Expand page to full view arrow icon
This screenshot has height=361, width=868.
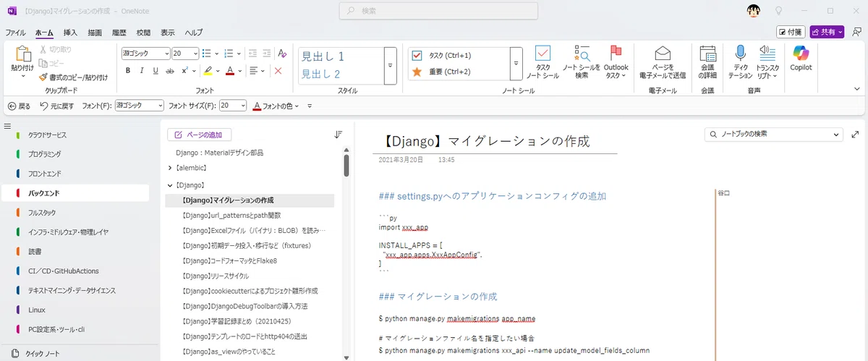[x=856, y=135]
